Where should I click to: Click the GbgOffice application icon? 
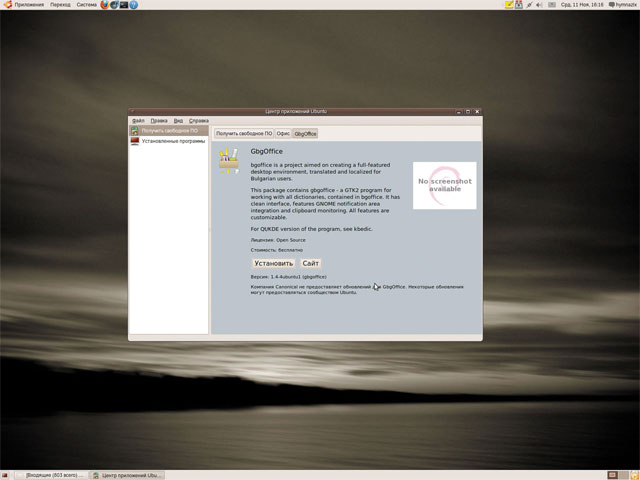point(229,161)
